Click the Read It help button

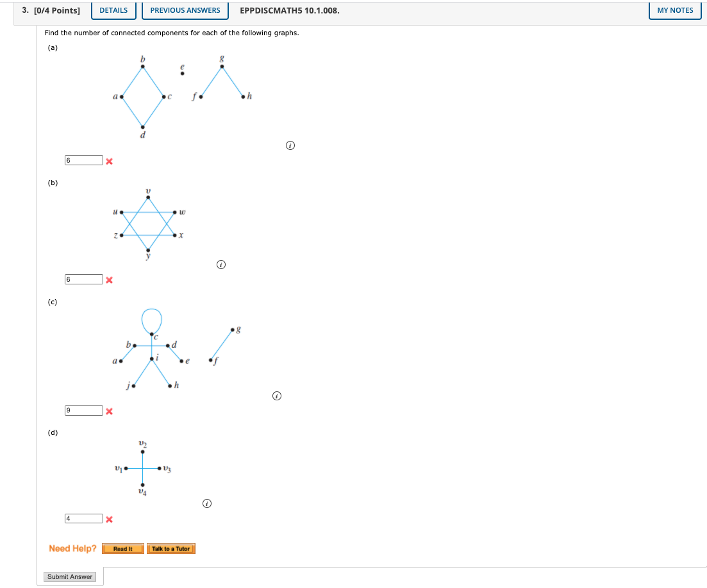[123, 548]
